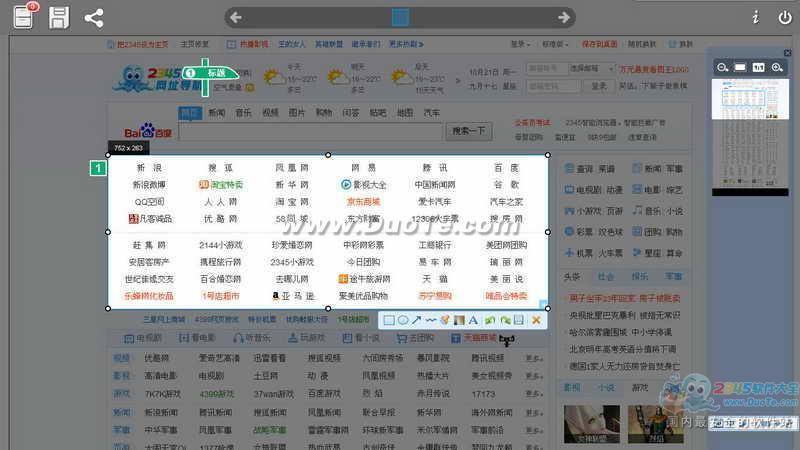Viewport: 800px width, 450px height.
Task: Expand the 登录 dropdown in top links
Action: coord(520,44)
